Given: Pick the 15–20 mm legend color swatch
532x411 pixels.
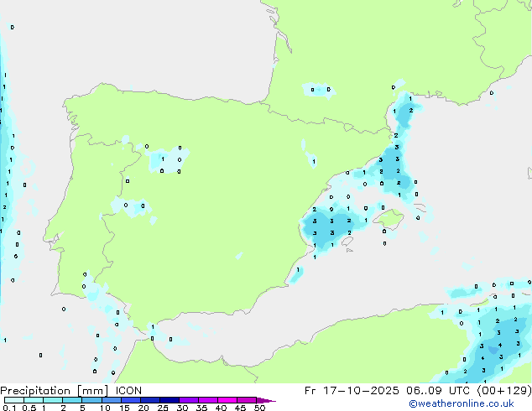Looking at the screenshot, I should click(131, 400).
